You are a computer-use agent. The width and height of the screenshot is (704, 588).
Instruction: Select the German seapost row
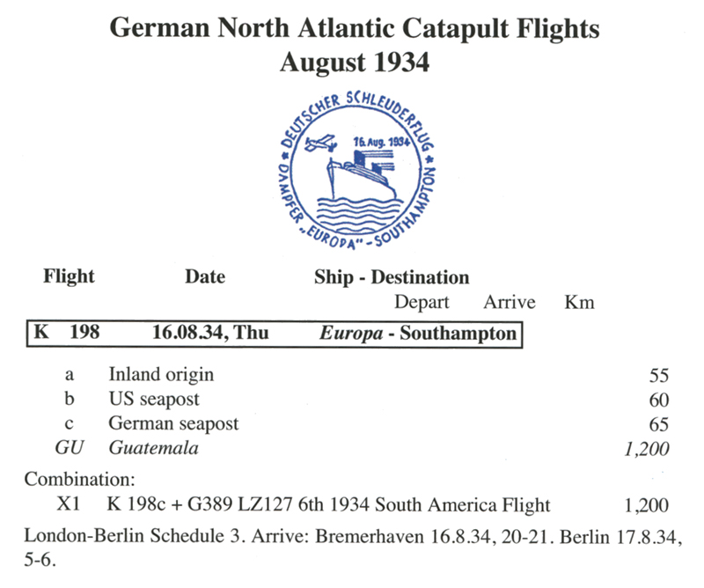point(366,423)
